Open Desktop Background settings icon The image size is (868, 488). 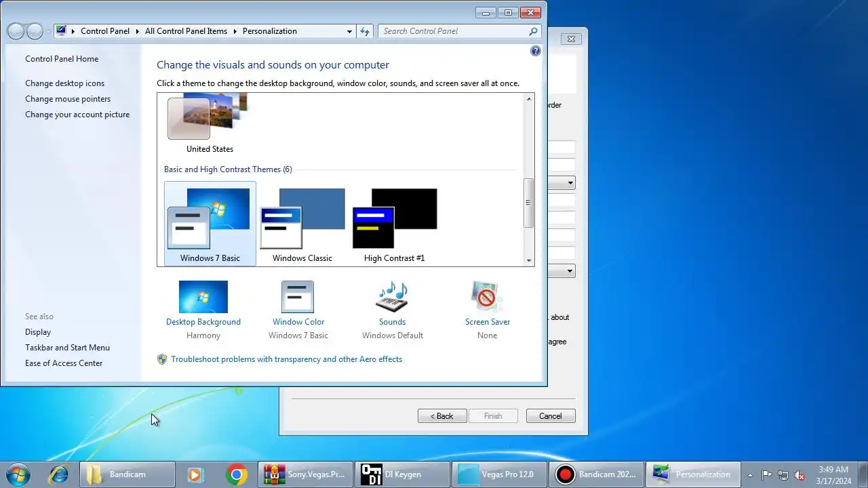click(203, 297)
